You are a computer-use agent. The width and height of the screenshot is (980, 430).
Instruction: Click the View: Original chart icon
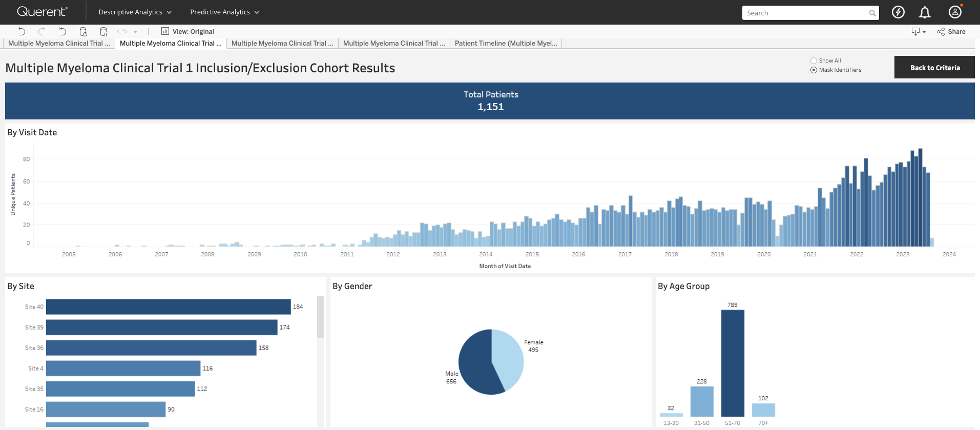(x=165, y=31)
